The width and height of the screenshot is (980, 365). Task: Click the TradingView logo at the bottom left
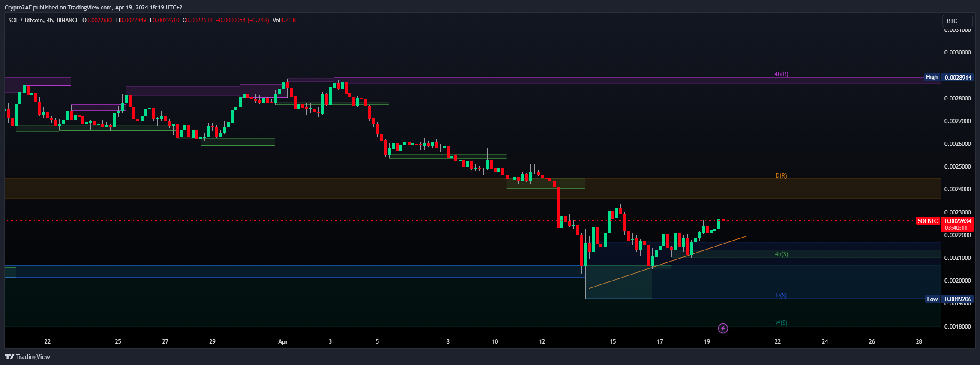pyautogui.click(x=27, y=356)
